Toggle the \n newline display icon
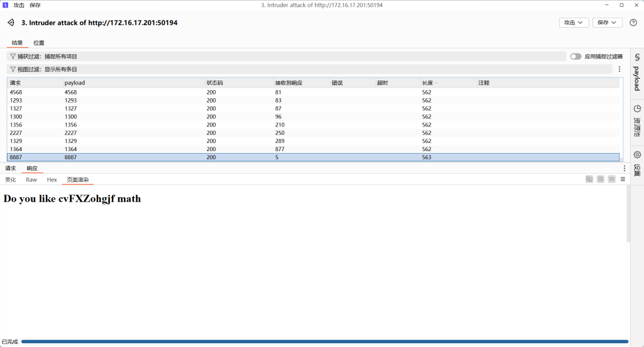This screenshot has width=644, height=347. 611,179
